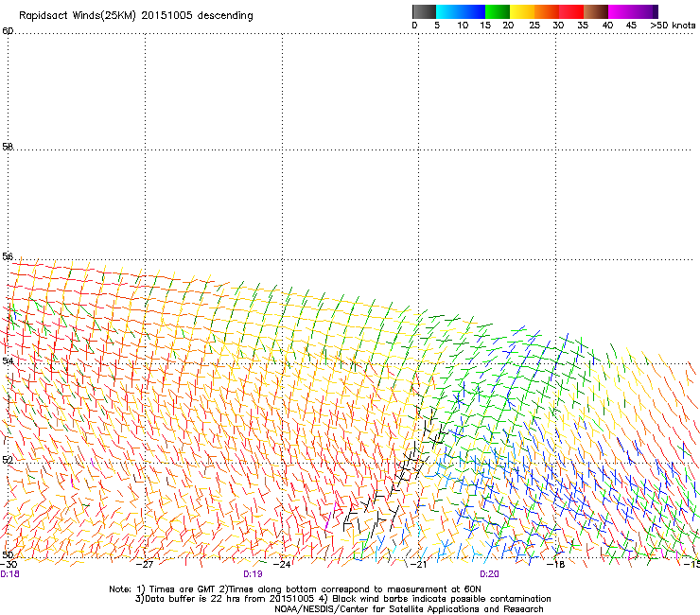Click the green 15-20 knots legend segment
Screen dimensions: 700x615
[498, 11]
